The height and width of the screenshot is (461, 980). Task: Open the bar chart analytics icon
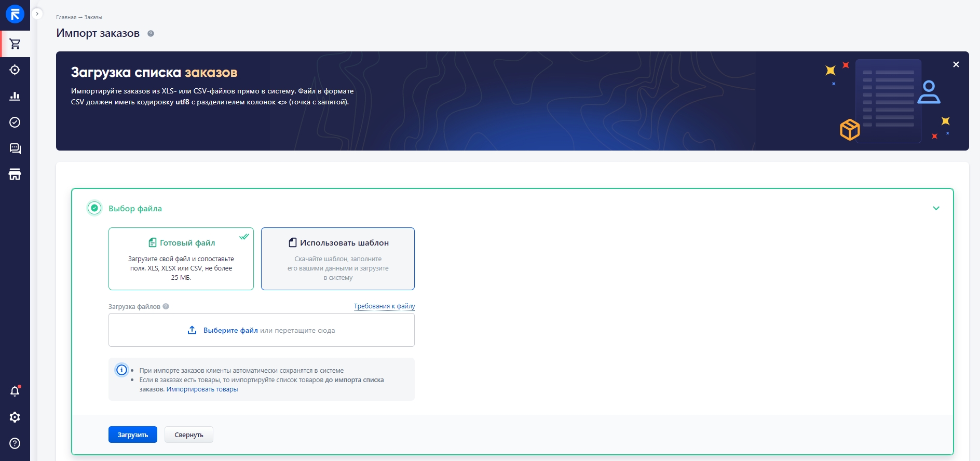coord(15,96)
